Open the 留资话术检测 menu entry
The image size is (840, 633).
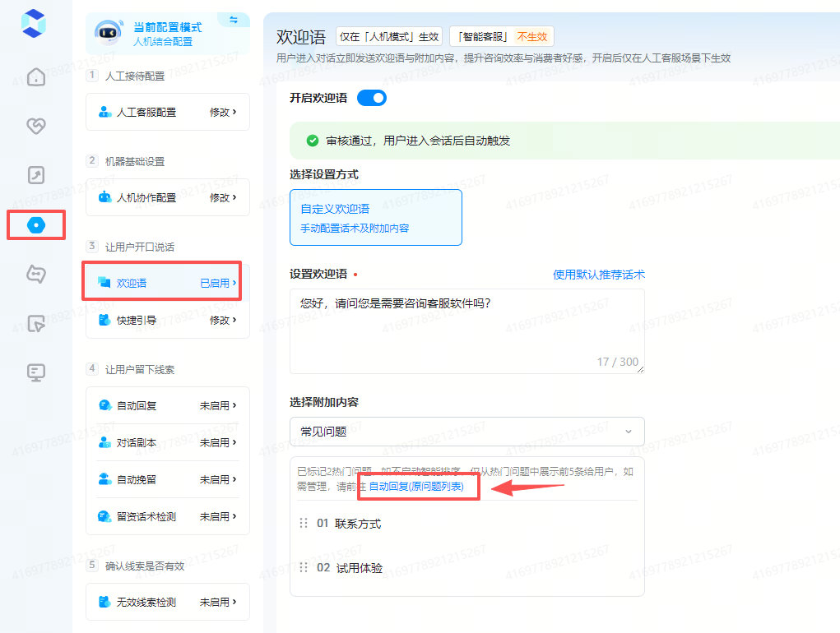(x=168, y=516)
